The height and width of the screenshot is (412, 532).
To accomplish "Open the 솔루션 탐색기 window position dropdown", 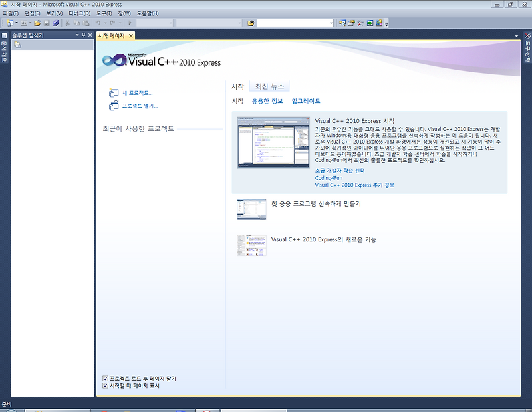I will click(x=77, y=35).
